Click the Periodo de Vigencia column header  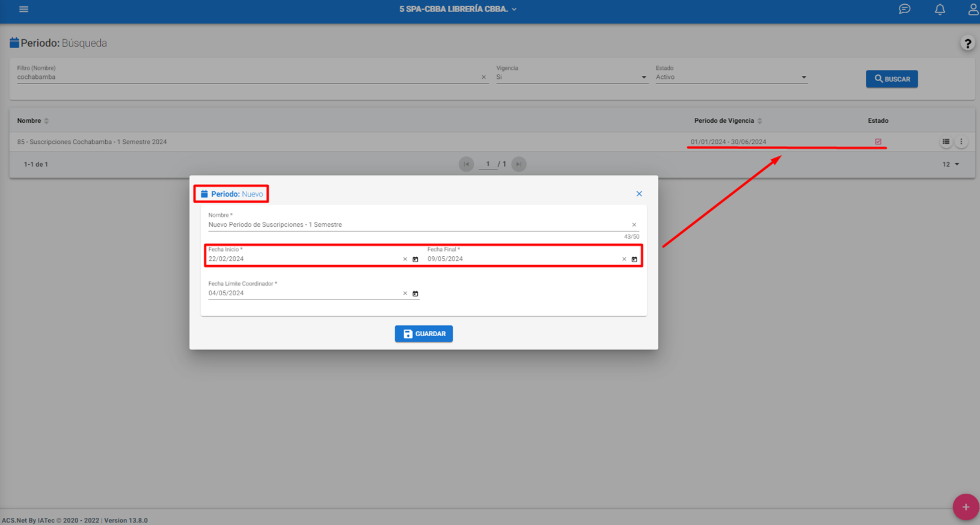[x=724, y=121]
